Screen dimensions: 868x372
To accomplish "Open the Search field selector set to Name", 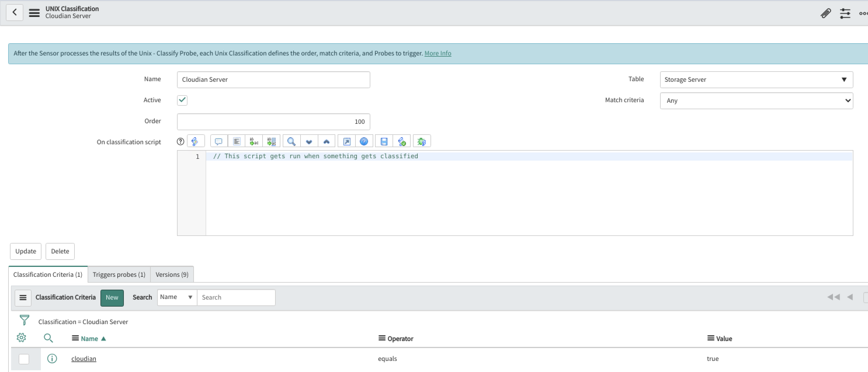I will click(177, 298).
